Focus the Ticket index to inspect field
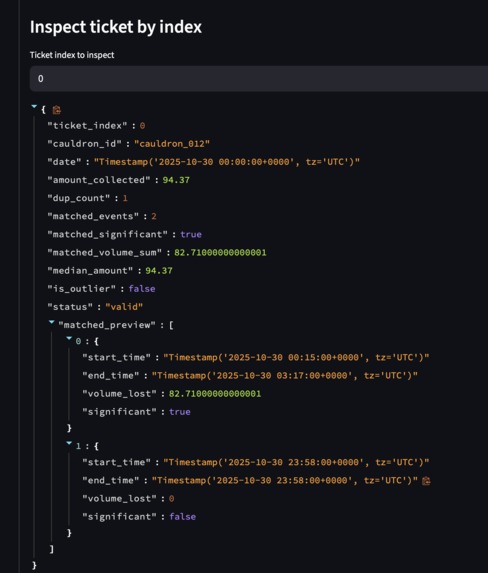The image size is (488, 573). point(259,79)
